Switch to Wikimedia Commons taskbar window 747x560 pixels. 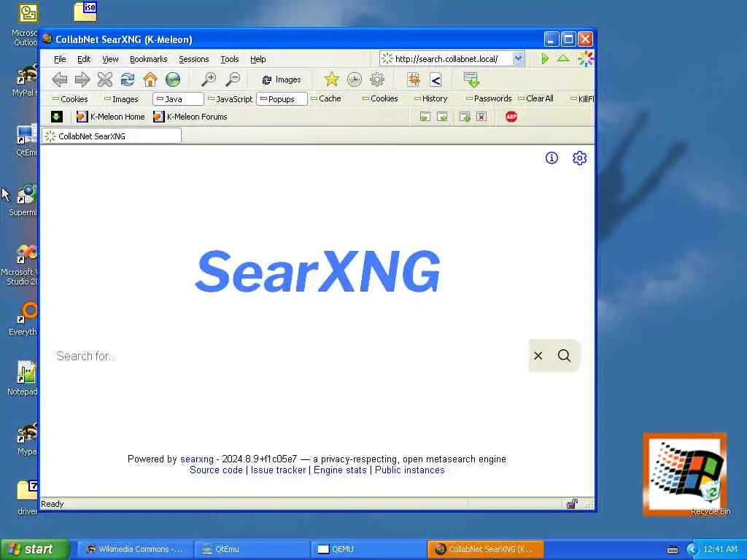135,549
